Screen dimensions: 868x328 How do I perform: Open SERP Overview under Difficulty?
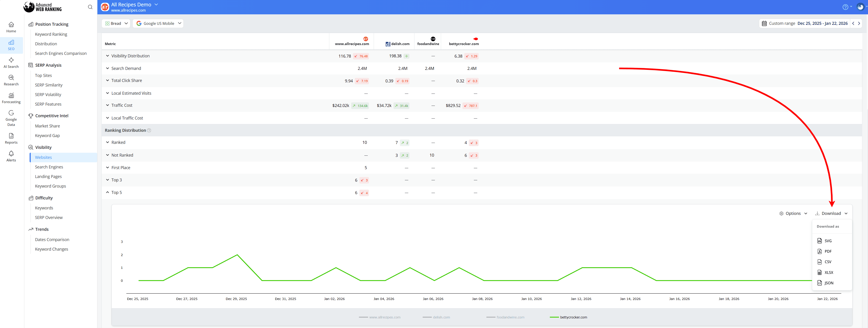pyautogui.click(x=48, y=218)
